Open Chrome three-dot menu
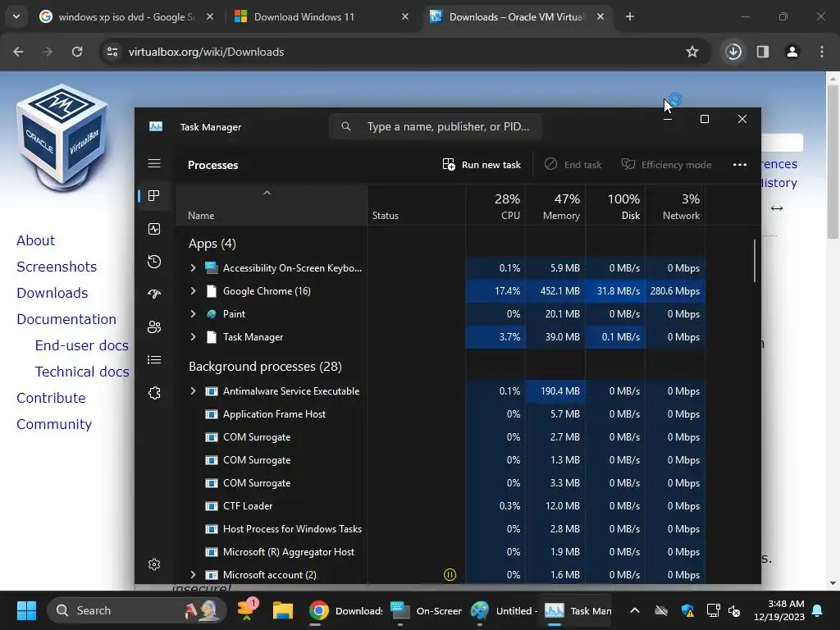 click(x=822, y=52)
